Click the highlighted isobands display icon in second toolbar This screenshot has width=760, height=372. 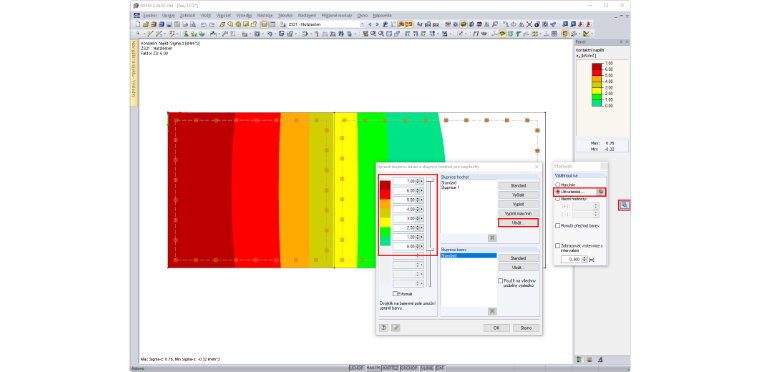pos(503,34)
